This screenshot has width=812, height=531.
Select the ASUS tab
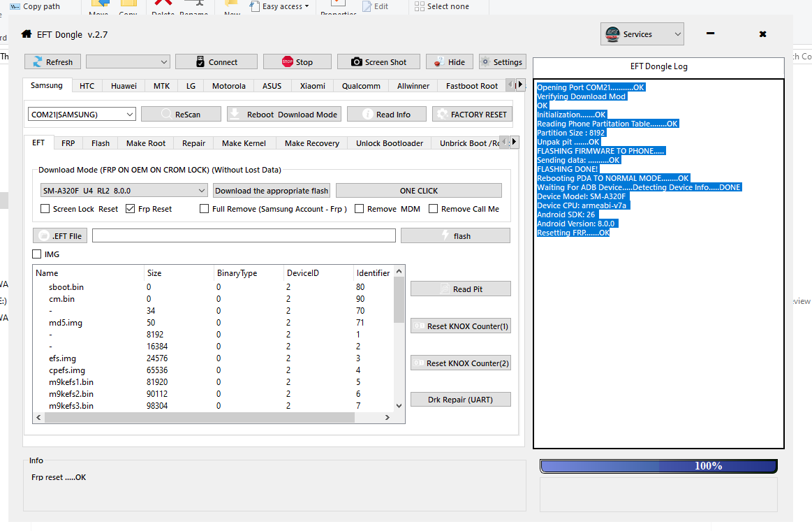tap(272, 86)
